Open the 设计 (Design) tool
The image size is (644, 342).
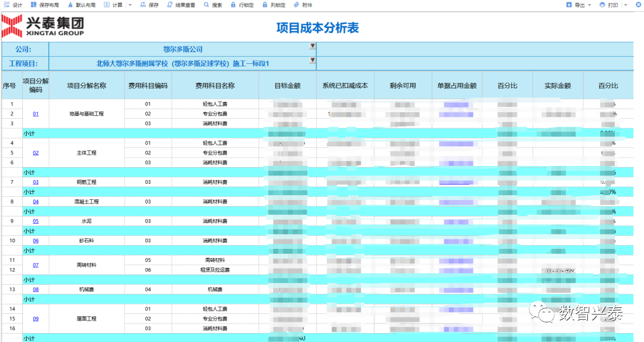[x=13, y=5]
